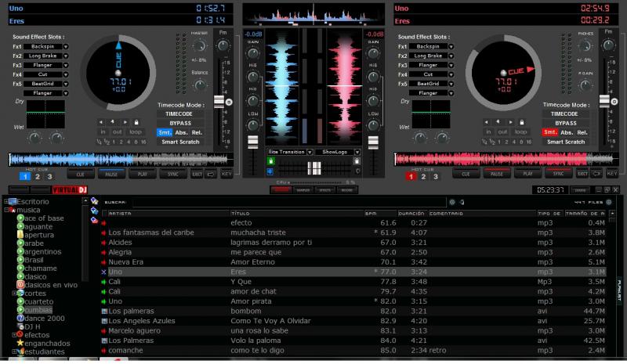Viewport: 627px width, 364px height.
Task: Open Fx5 BeatGrid dropdown on right deck
Action: [451, 84]
